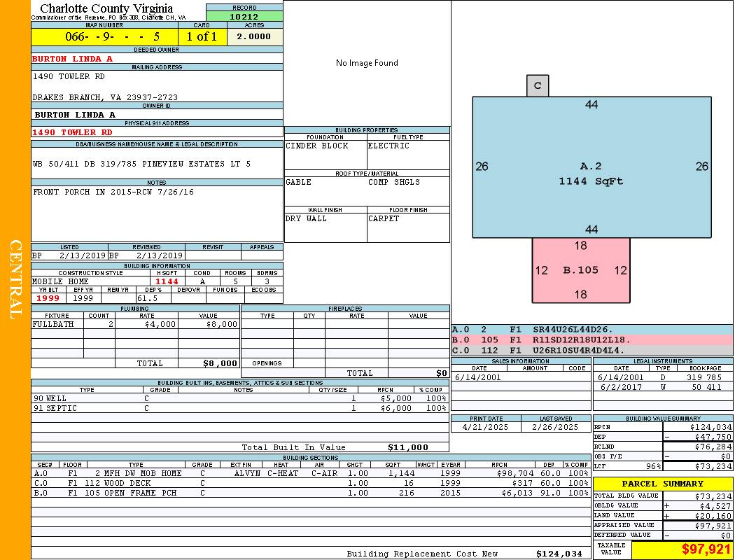Viewport: 735px width, 560px height.
Task: Click the 6/2/2017 legal instrument entry
Action: 661,386
